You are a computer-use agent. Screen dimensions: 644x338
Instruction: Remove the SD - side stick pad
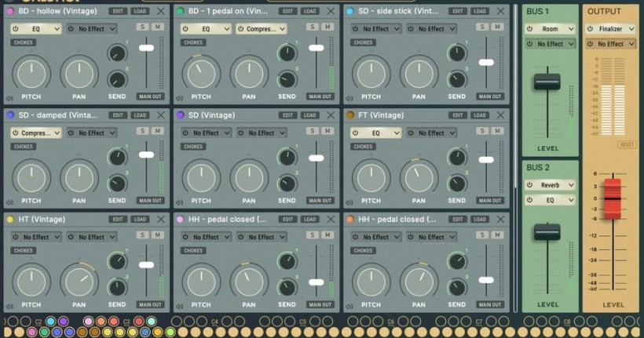point(500,11)
